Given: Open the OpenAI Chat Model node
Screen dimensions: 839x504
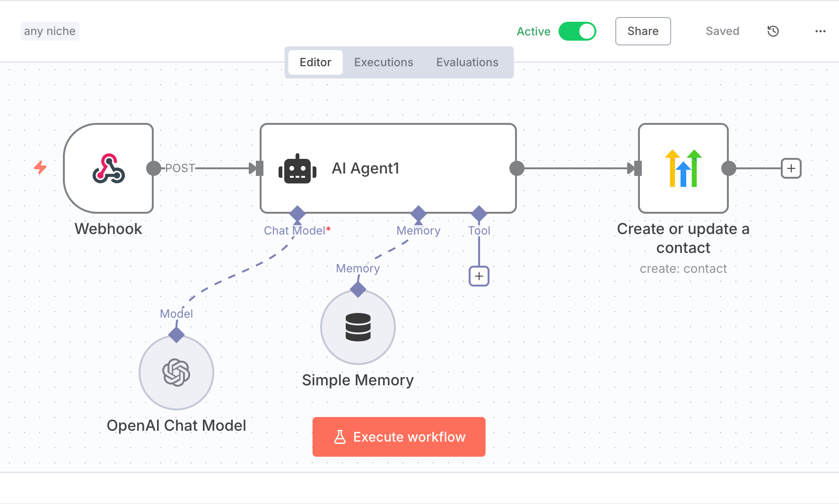Looking at the screenshot, I should pos(176,373).
